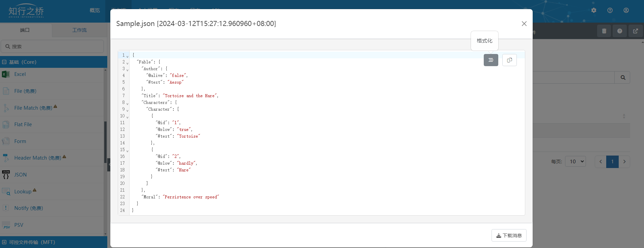Select the Header Match connector icon

tap(6, 158)
